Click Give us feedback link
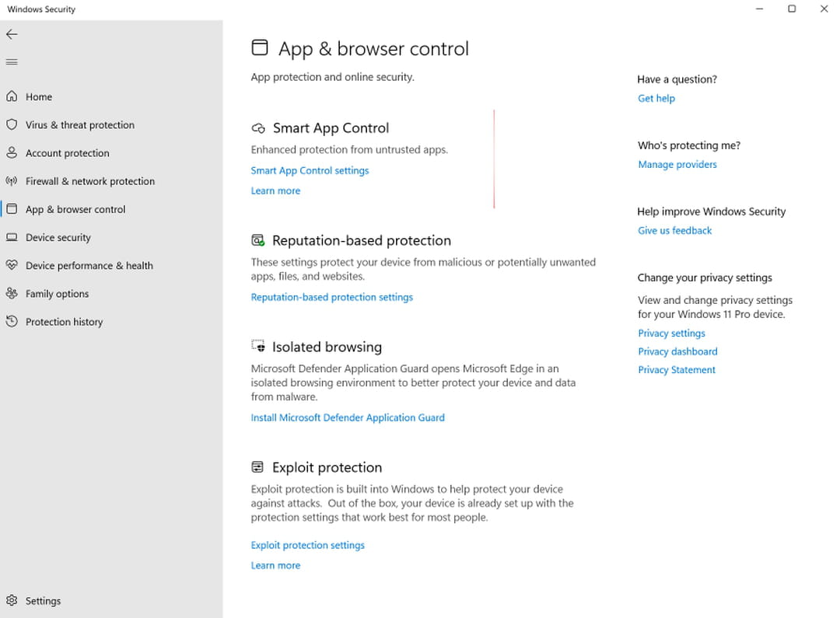 point(675,230)
